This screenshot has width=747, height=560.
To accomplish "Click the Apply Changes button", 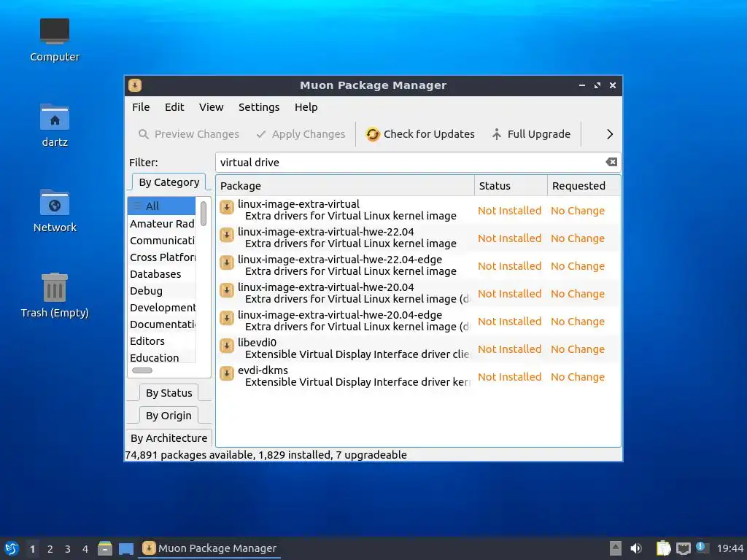I will point(301,134).
